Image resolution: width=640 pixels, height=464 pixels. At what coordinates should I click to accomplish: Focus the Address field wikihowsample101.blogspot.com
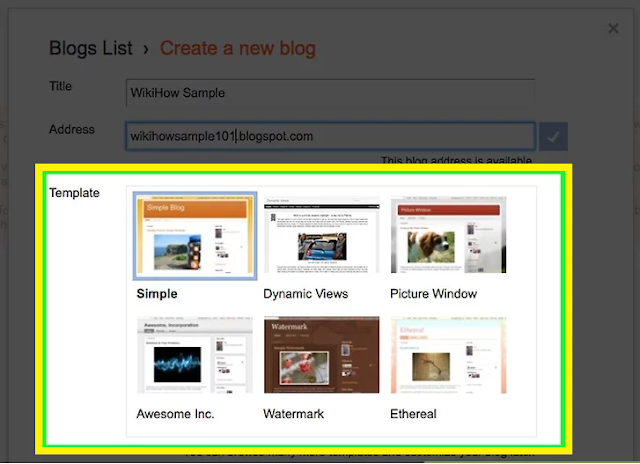click(330, 136)
